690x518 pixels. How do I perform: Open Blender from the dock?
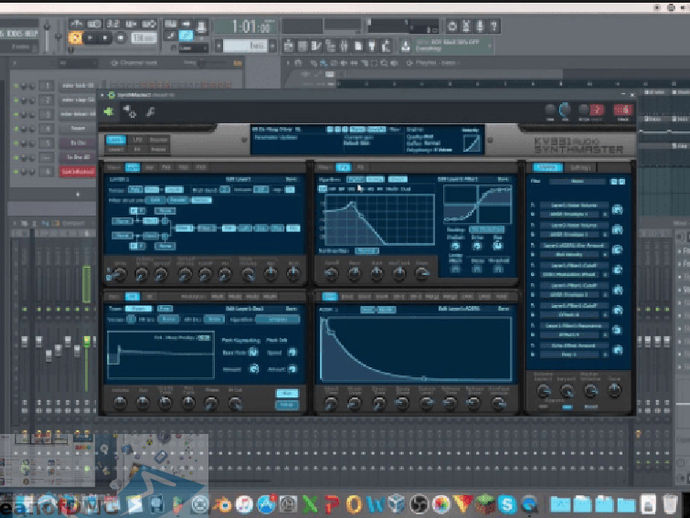tap(224, 504)
